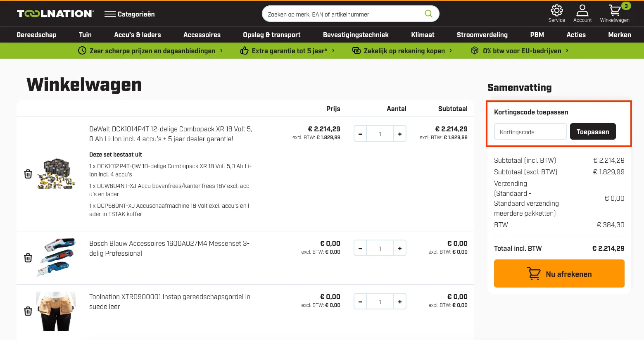Increase Toolnation gereedschapsgordel quantity with plus
The width and height of the screenshot is (644, 340).
(x=399, y=302)
